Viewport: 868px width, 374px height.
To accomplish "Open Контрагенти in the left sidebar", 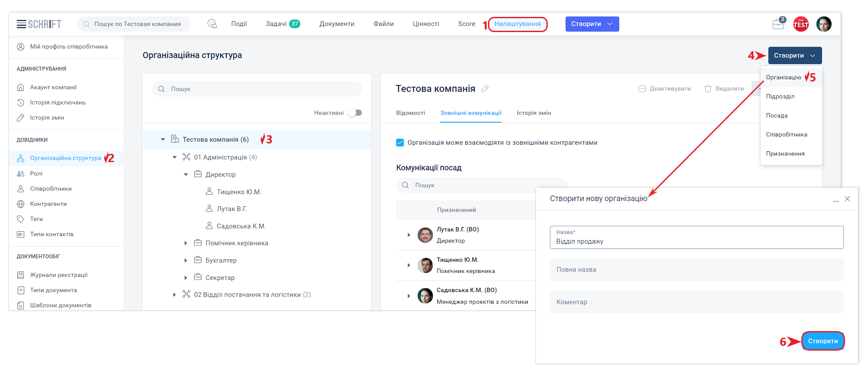I will (48, 204).
